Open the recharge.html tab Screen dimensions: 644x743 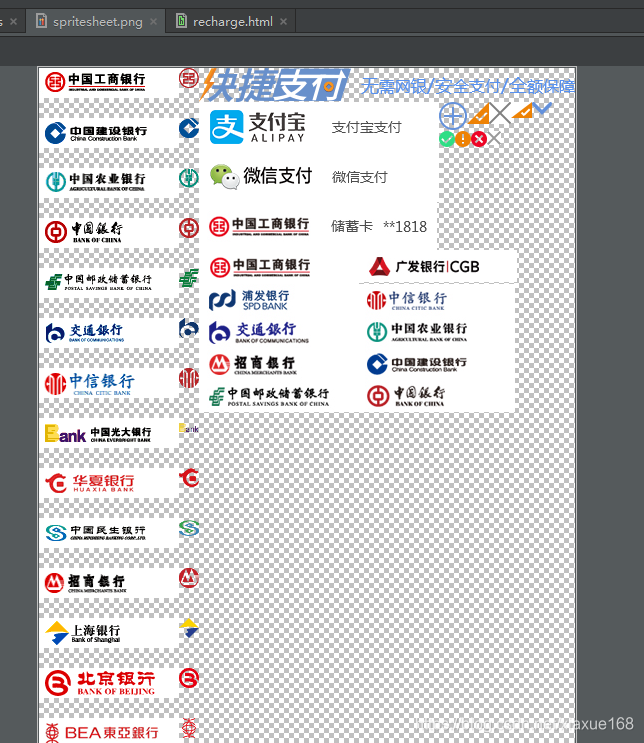click(232, 22)
